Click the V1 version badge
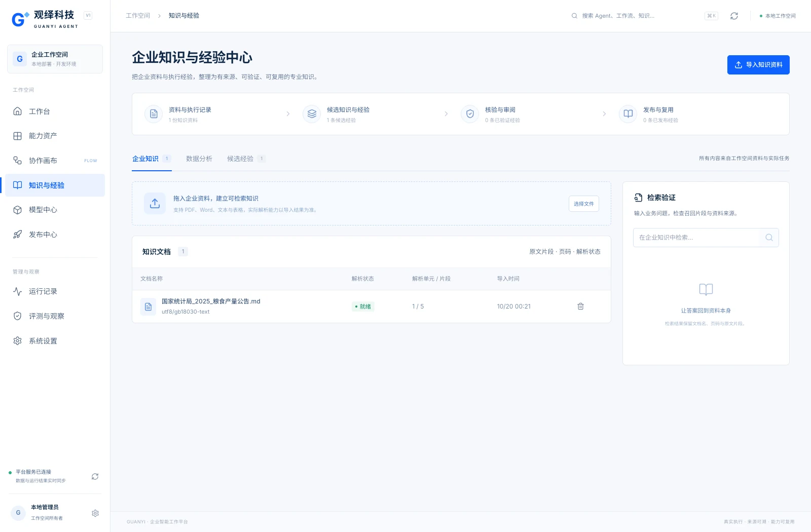This screenshot has height=532, width=811. coord(88,16)
